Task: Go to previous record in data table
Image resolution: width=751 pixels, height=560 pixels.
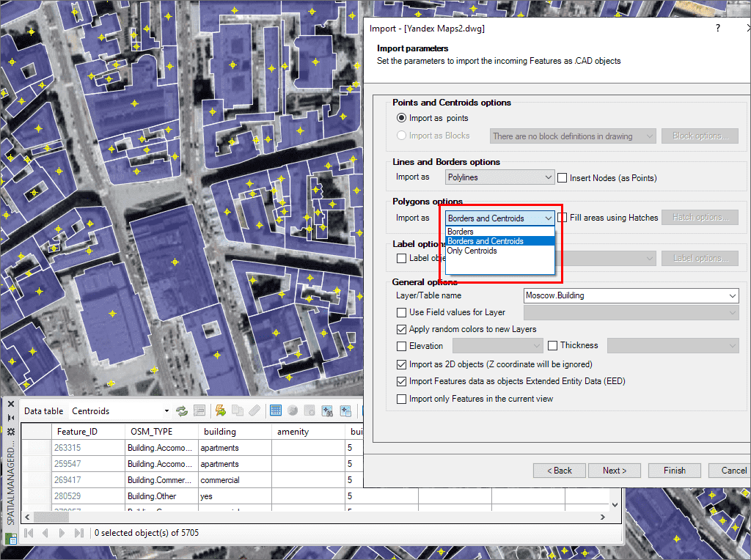Action: (x=45, y=533)
